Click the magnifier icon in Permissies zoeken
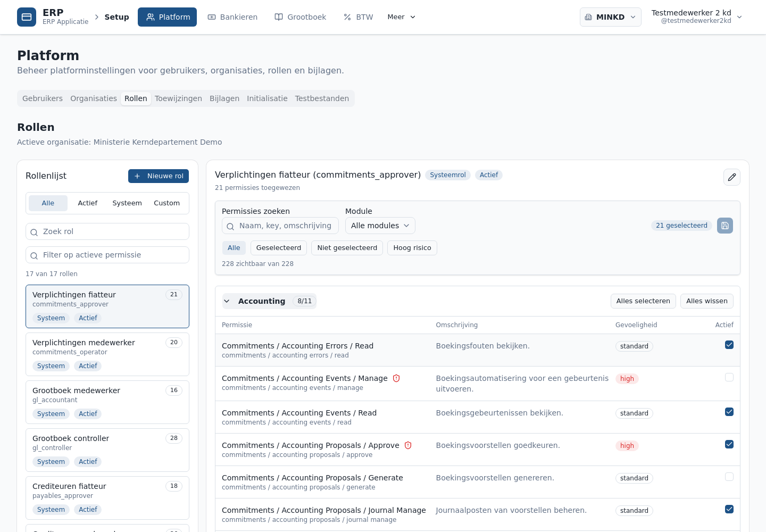Viewport: 766px width, 532px height. tap(230, 226)
